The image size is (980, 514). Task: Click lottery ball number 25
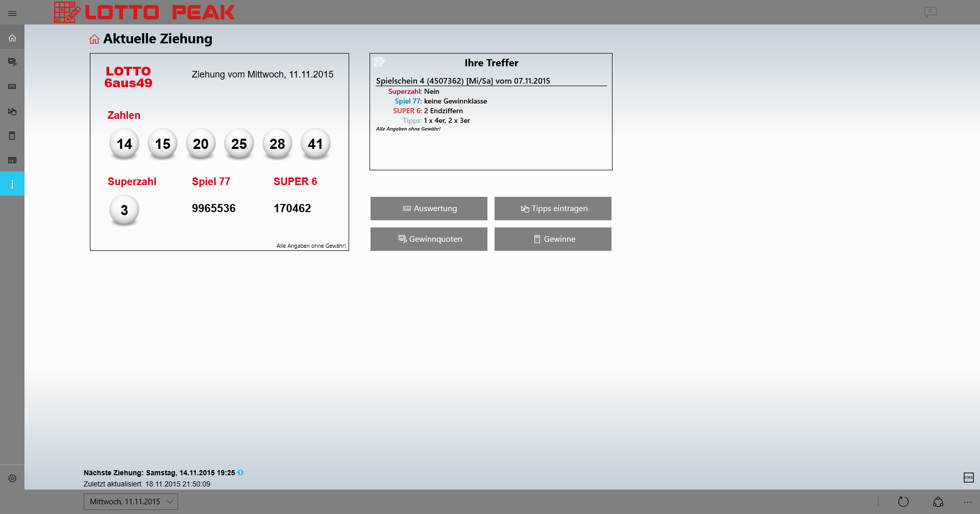point(239,144)
